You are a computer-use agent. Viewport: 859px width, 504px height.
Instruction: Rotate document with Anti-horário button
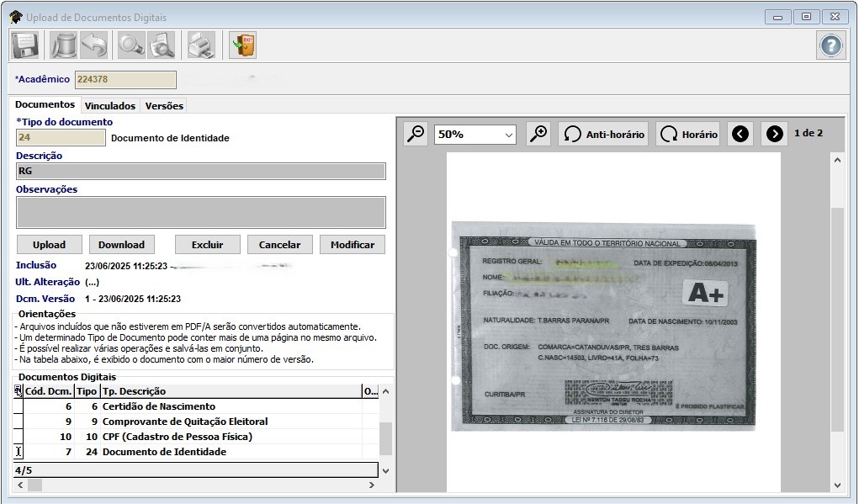point(603,134)
